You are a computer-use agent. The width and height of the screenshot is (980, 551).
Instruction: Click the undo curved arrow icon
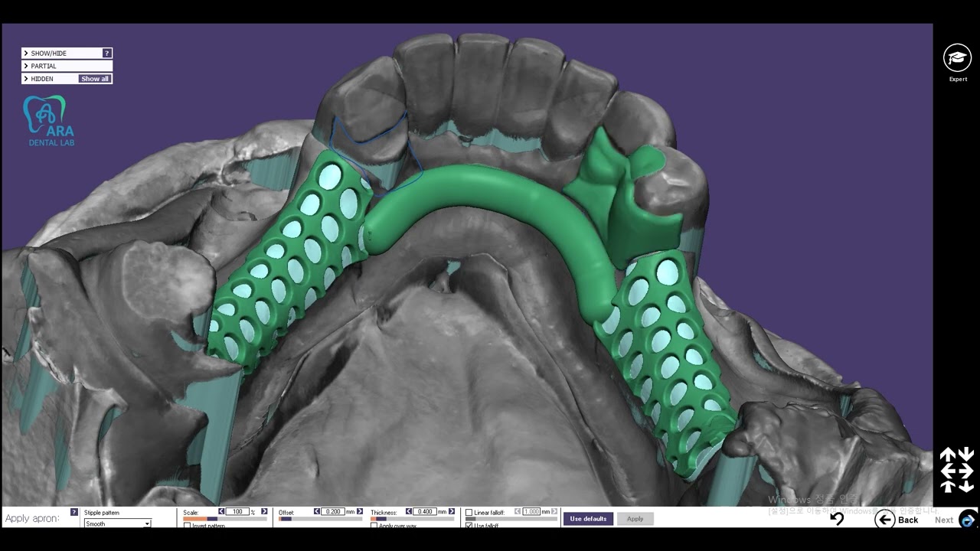pyautogui.click(x=837, y=519)
